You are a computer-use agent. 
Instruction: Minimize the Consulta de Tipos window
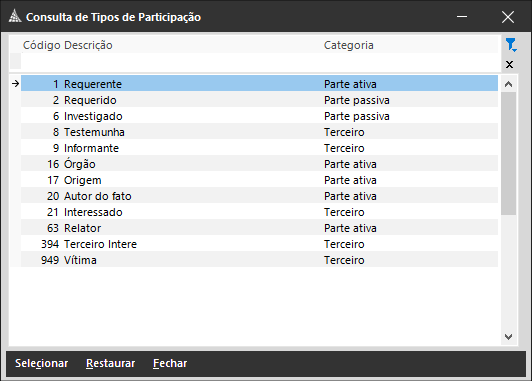462,16
